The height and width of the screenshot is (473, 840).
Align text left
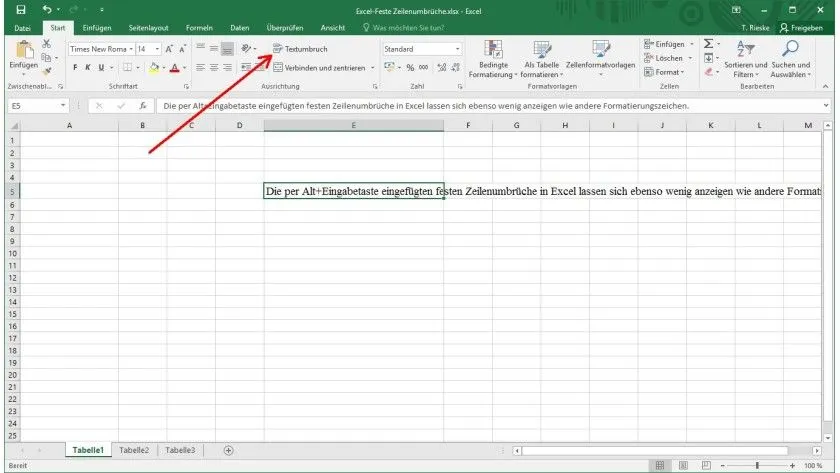tap(200, 67)
